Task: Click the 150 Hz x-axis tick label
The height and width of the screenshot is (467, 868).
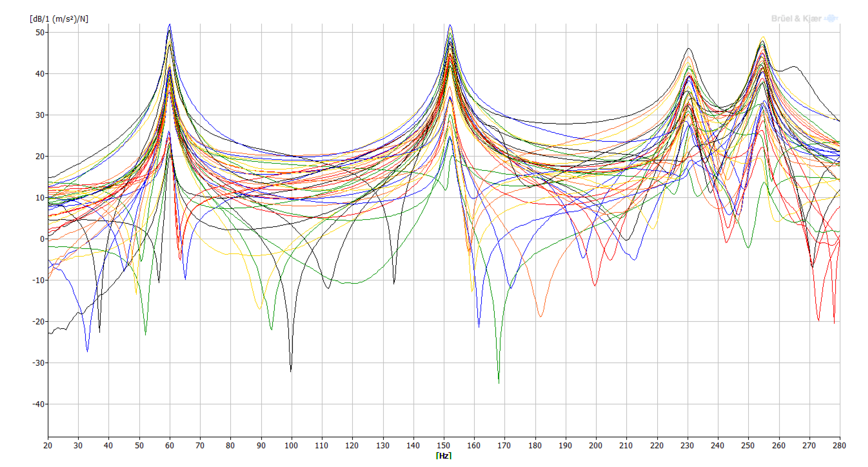Action: coord(443,445)
